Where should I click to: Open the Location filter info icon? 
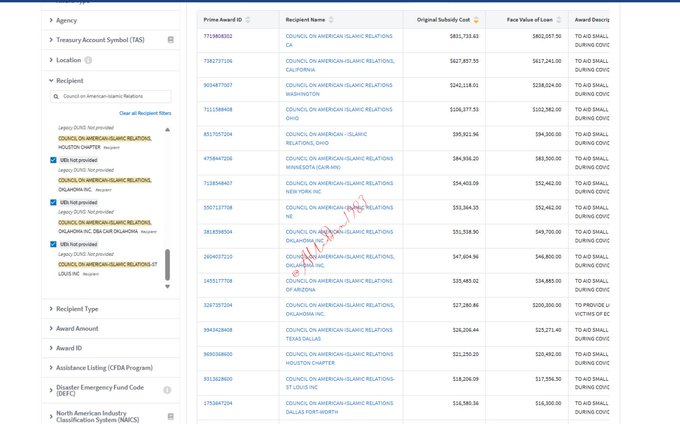(88, 60)
